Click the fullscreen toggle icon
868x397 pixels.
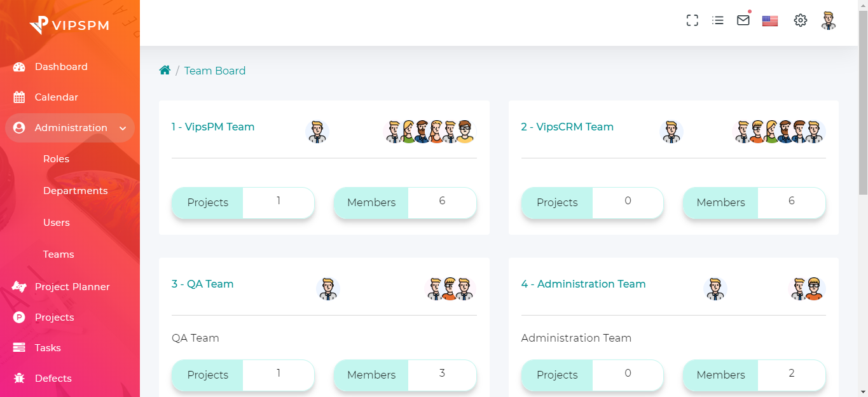point(692,20)
